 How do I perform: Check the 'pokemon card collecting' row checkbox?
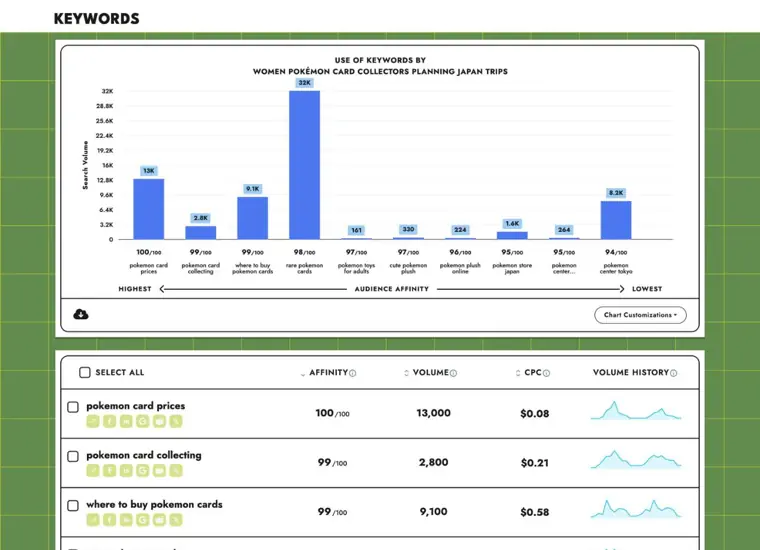pos(73,456)
